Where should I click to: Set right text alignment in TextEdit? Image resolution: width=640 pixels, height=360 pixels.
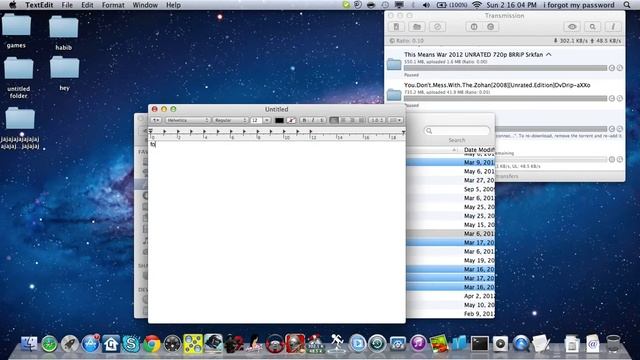coord(352,120)
